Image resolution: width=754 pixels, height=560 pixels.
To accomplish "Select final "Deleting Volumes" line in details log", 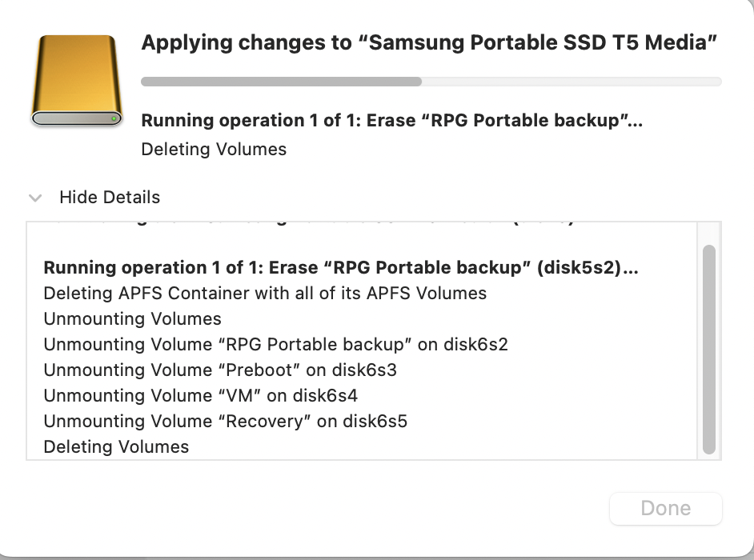I will [x=116, y=446].
